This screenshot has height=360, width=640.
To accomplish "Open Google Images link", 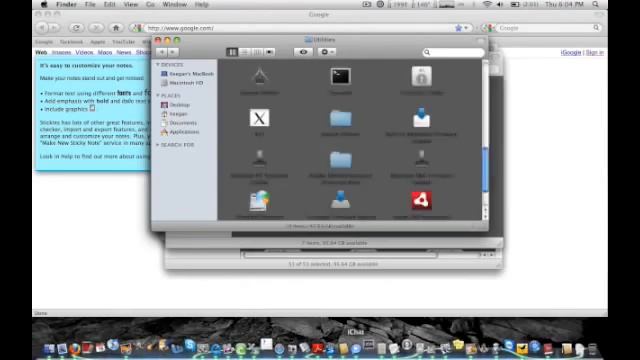I will tap(61, 53).
